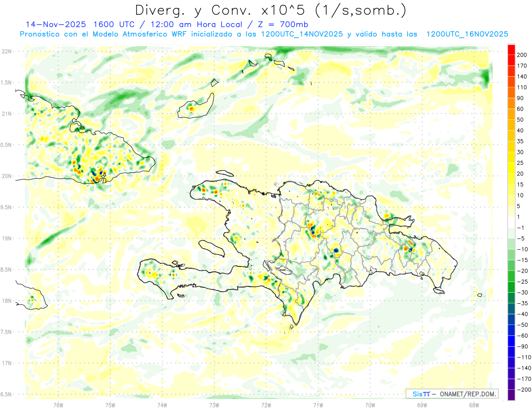
Task: Click the '76W' longitude label
Action: coord(58,405)
